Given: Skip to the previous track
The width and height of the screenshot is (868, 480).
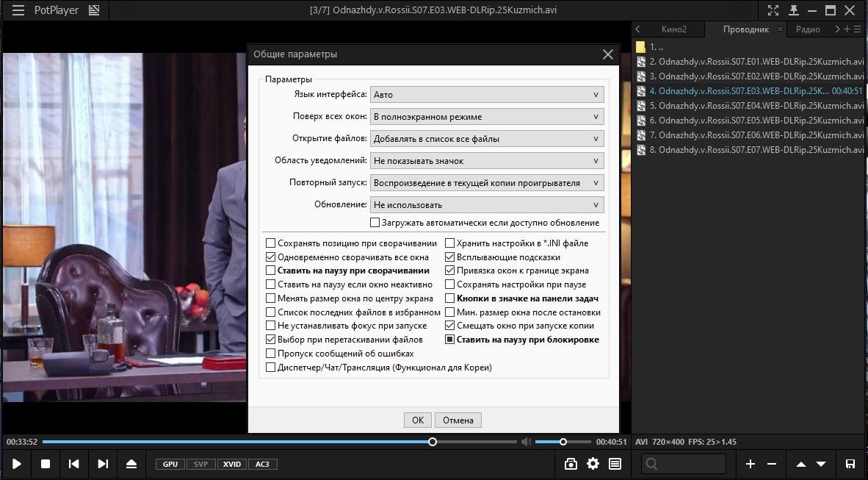Looking at the screenshot, I should pyautogui.click(x=73, y=464).
